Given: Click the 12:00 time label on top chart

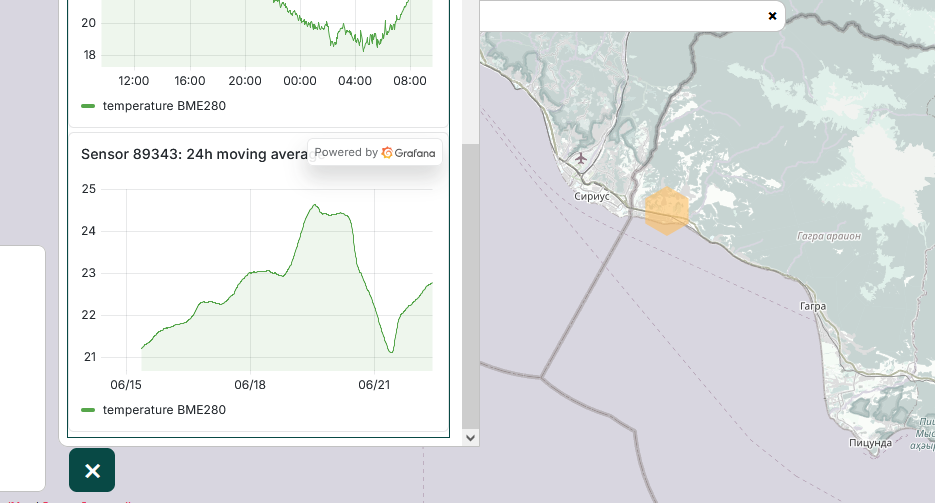Looking at the screenshot, I should [x=134, y=80].
